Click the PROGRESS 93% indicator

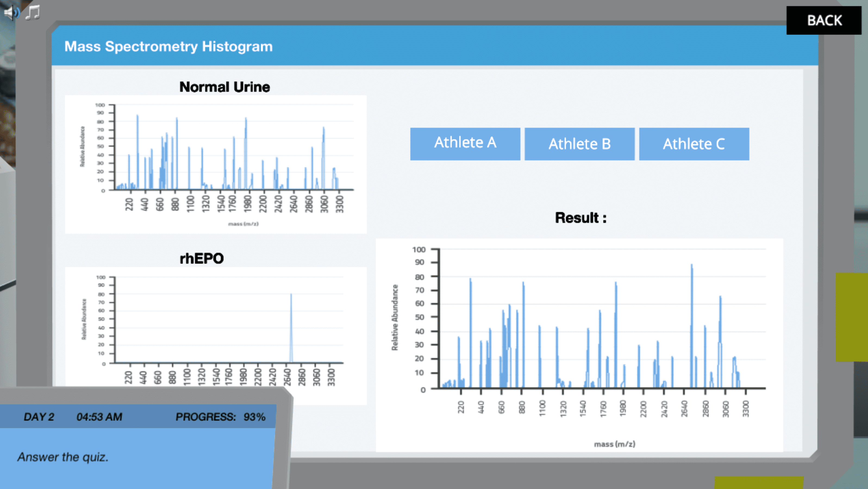click(220, 417)
